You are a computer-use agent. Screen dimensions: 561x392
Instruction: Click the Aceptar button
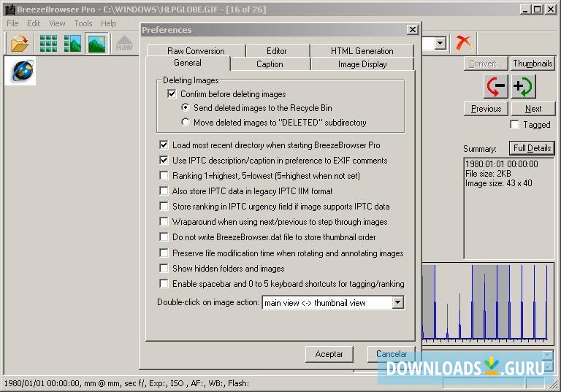pyautogui.click(x=329, y=354)
